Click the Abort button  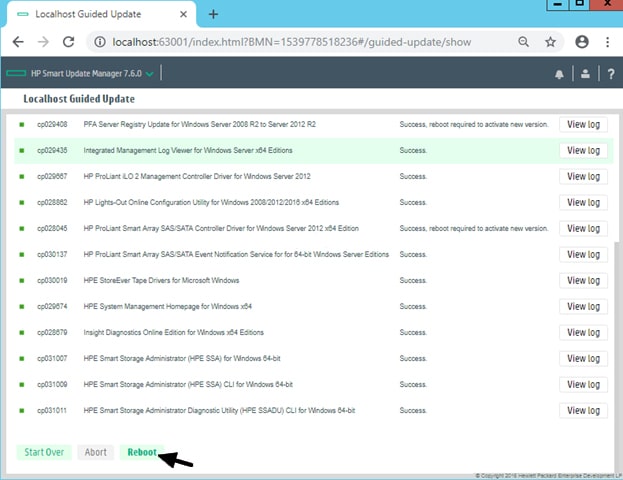96,452
